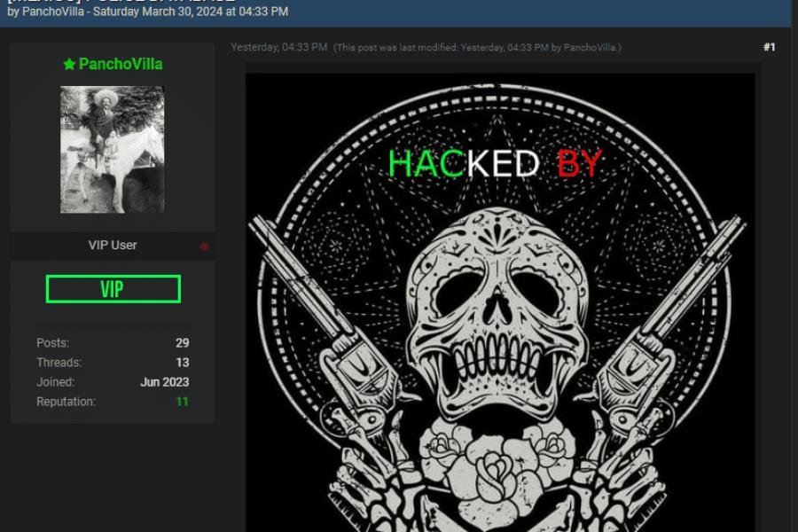Click the "Reputation:" label
The image size is (798, 532).
(x=66, y=402)
